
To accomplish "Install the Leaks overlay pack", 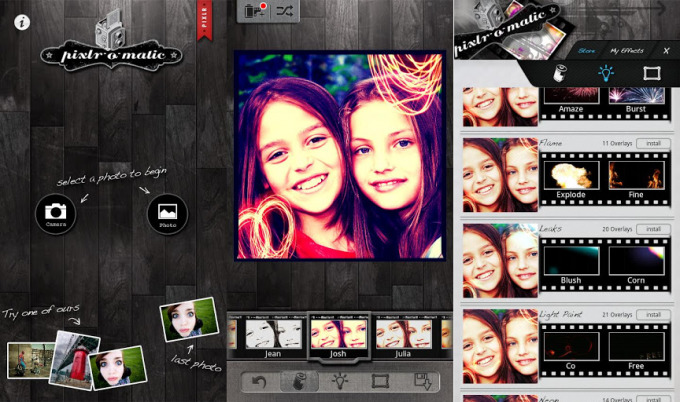I will coord(653,229).
